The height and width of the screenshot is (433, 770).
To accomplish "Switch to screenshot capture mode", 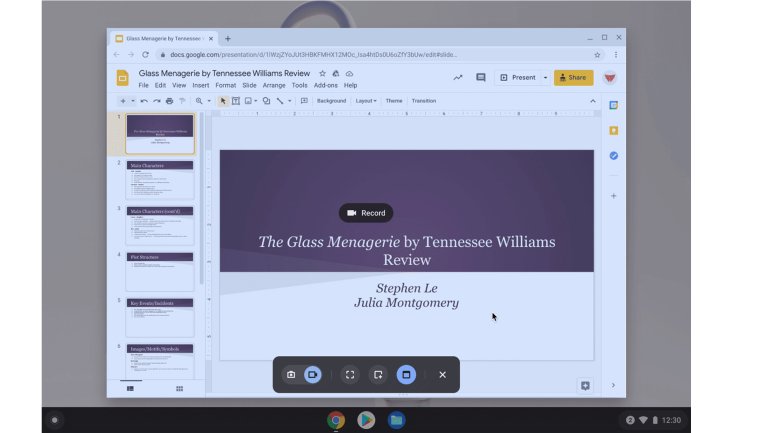I will pyautogui.click(x=291, y=374).
